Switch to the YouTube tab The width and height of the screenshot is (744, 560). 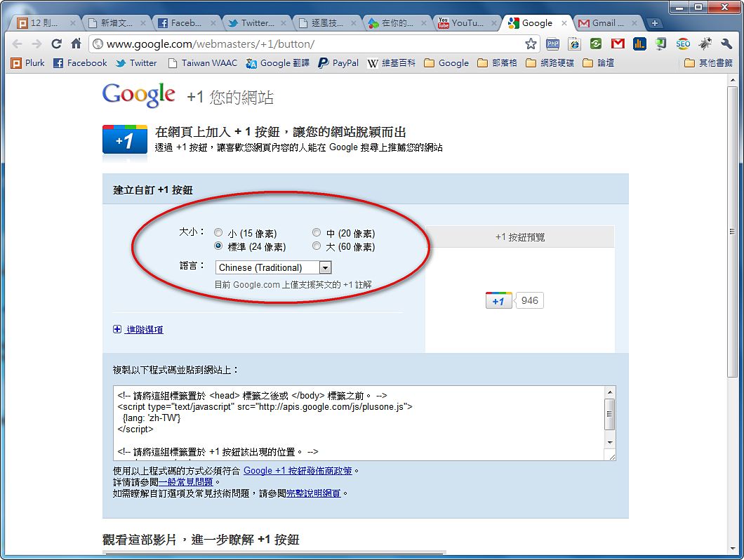[467, 22]
